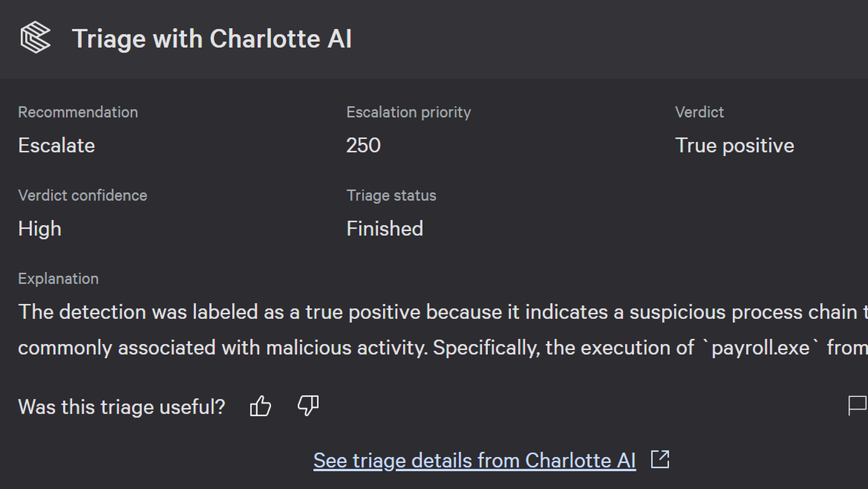Click the Recommendation field label

[78, 112]
